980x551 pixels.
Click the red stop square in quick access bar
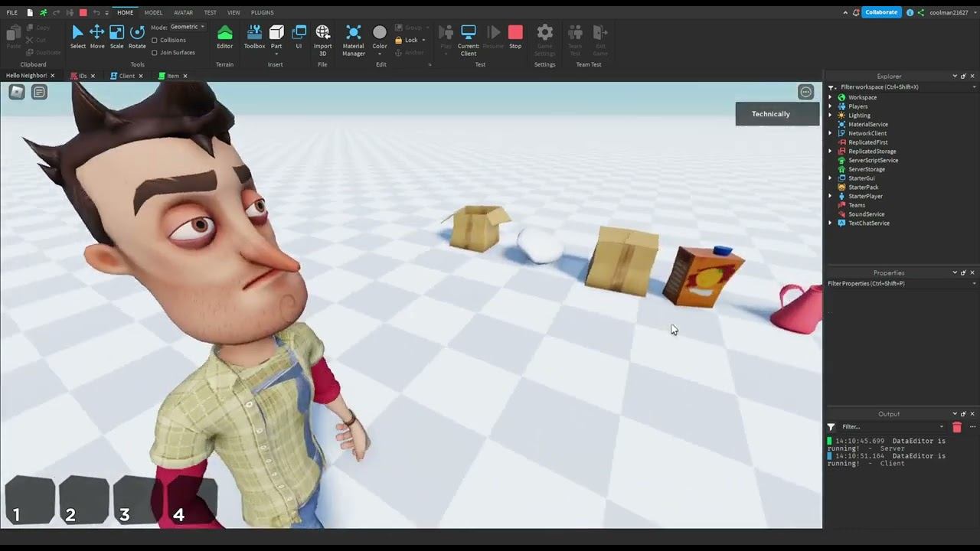click(x=83, y=12)
